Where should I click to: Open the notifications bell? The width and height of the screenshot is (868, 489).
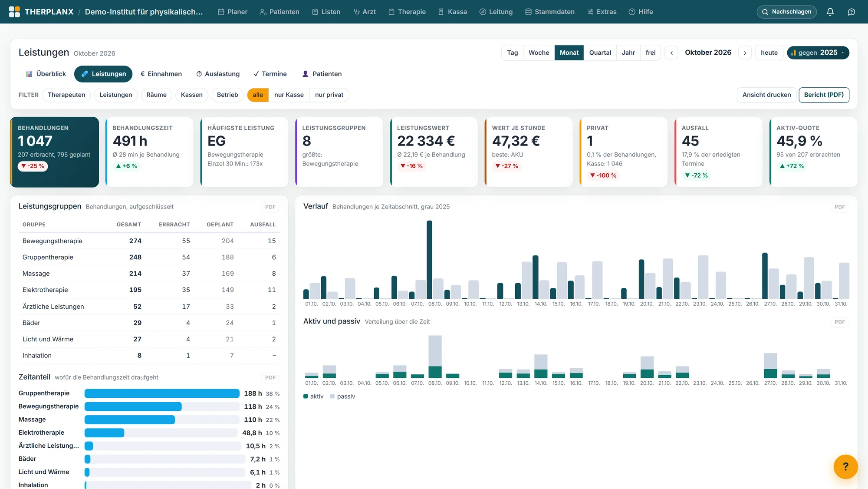[830, 12]
